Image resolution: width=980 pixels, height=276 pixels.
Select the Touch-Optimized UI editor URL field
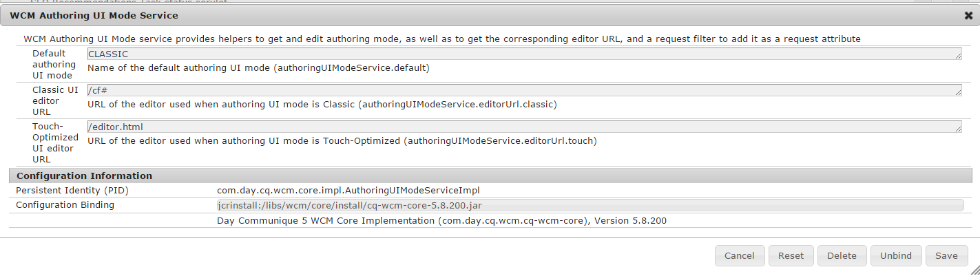(523, 127)
